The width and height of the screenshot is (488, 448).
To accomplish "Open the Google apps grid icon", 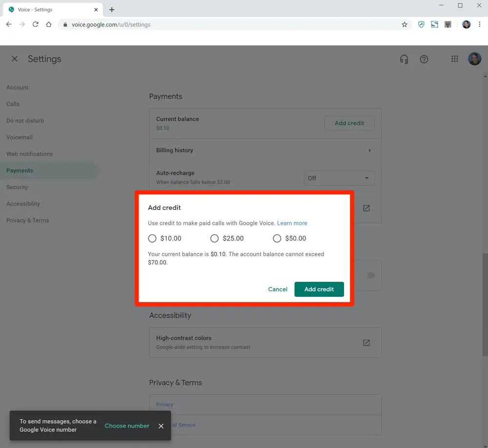I will [454, 59].
